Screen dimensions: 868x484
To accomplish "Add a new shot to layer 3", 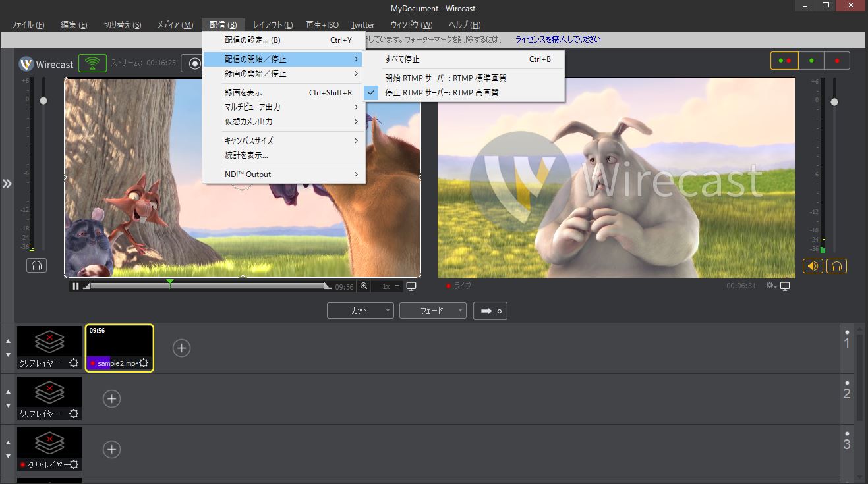I will tap(112, 449).
